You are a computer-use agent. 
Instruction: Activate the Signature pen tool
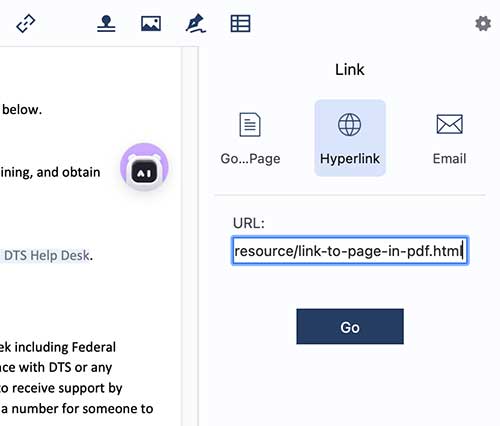pyautogui.click(x=196, y=23)
